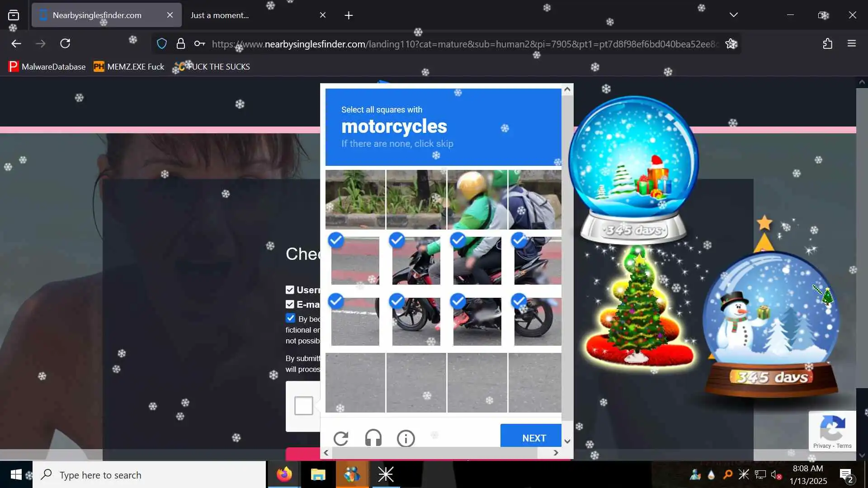Switch to the "Just a moment..." tab
The image size is (868, 488).
[x=220, y=15]
